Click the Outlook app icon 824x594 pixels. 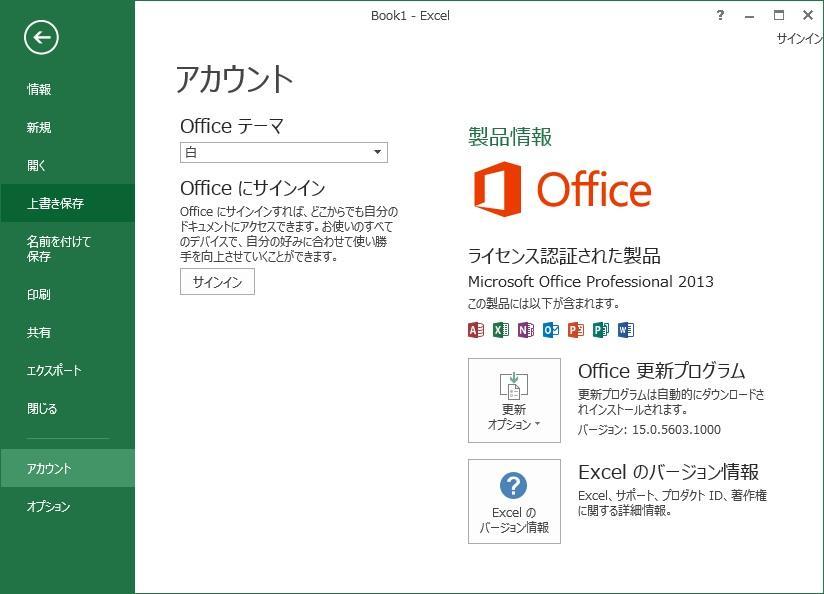click(551, 330)
